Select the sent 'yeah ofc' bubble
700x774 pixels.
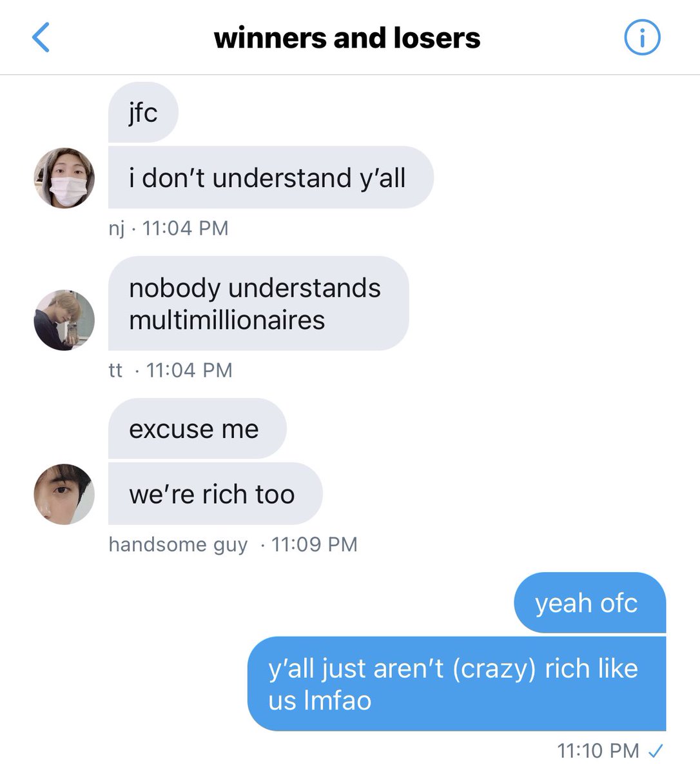590,603
